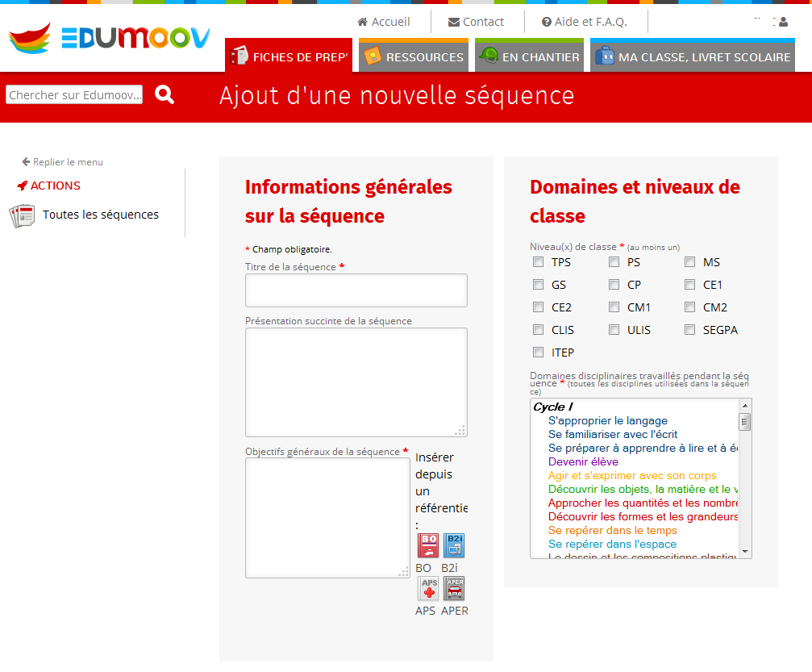Go to the Contact page link
Viewport: 812px width, 672px height.
[476, 22]
